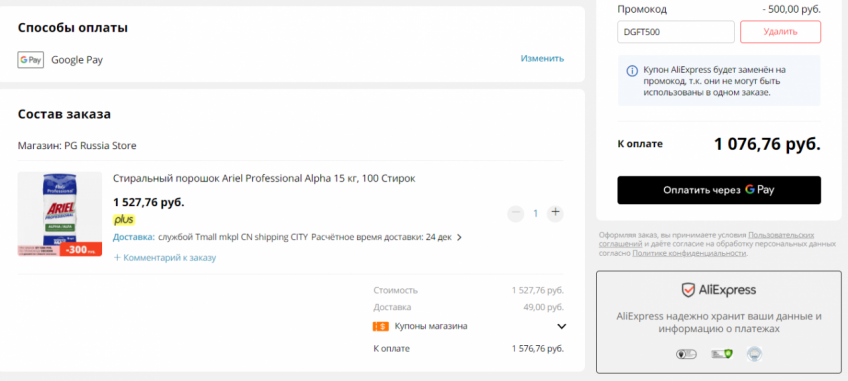848x381 pixels.
Task: Click the -300 rub. discount label on product image
Action: click(x=81, y=249)
